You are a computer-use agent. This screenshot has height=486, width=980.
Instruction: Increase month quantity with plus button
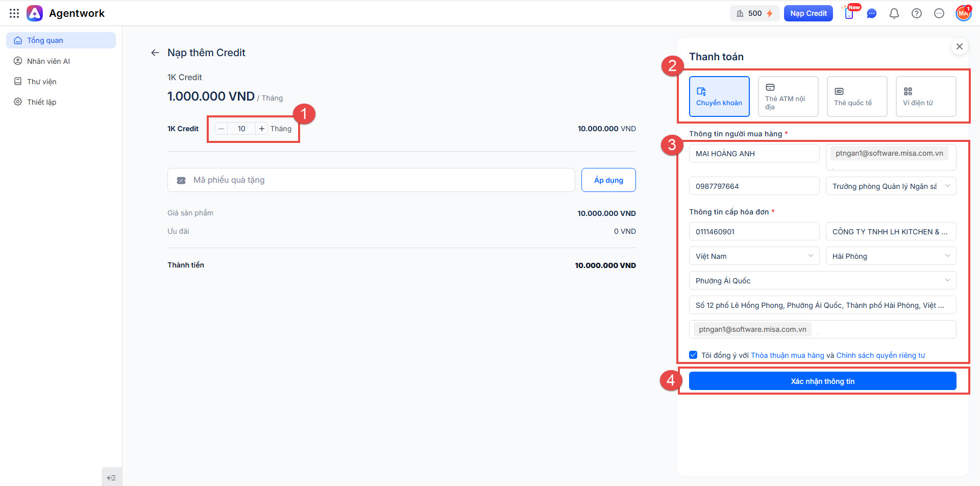(262, 129)
